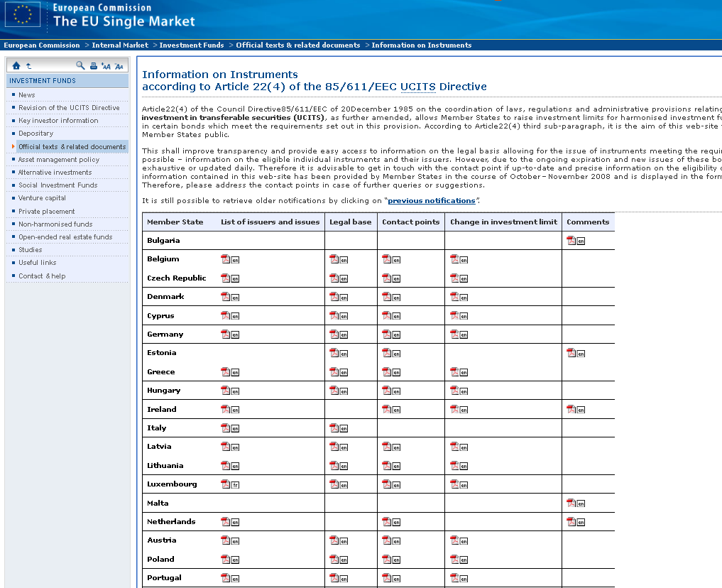The width and height of the screenshot is (722, 588).
Task: Click the UCITS abbreviation in page heading
Action: tap(418, 87)
